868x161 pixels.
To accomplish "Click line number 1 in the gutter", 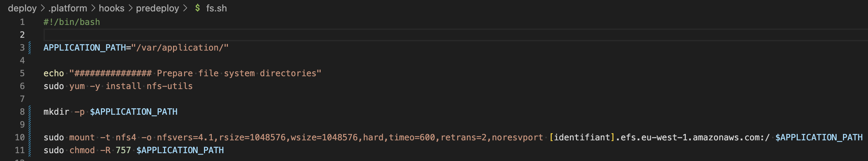I will pyautogui.click(x=22, y=22).
